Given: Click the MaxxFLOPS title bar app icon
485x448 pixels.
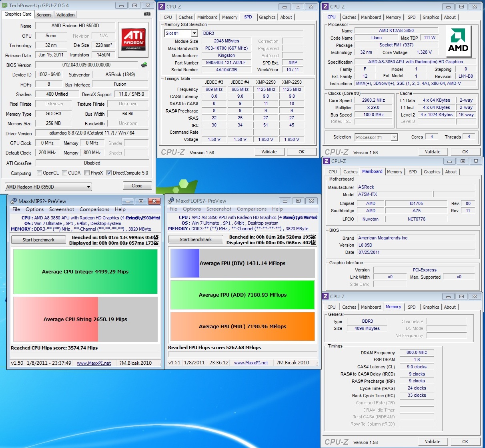Looking at the screenshot, I should (171, 201).
